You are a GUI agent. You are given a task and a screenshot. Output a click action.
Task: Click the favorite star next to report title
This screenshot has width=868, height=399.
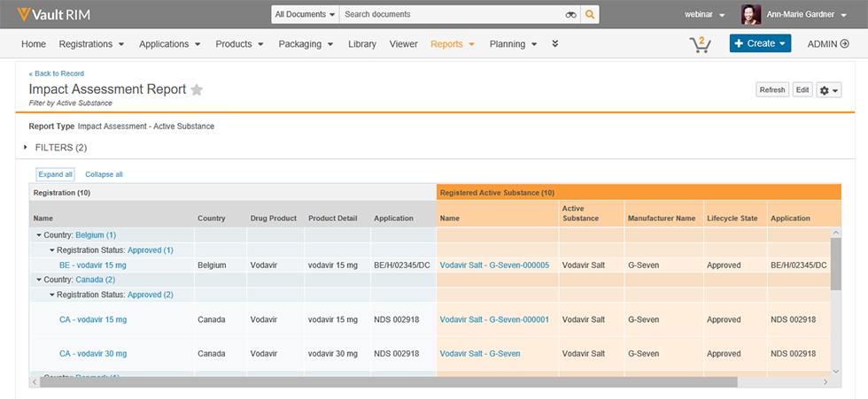(197, 89)
